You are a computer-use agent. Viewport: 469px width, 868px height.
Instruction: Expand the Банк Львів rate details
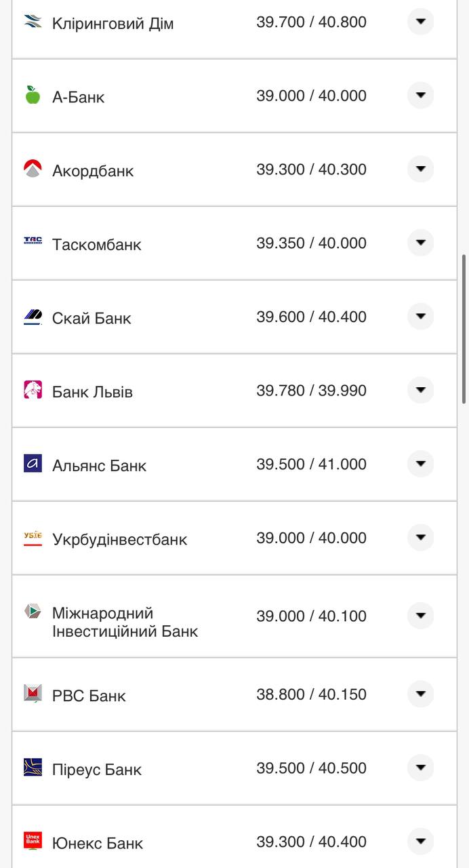pyautogui.click(x=420, y=390)
